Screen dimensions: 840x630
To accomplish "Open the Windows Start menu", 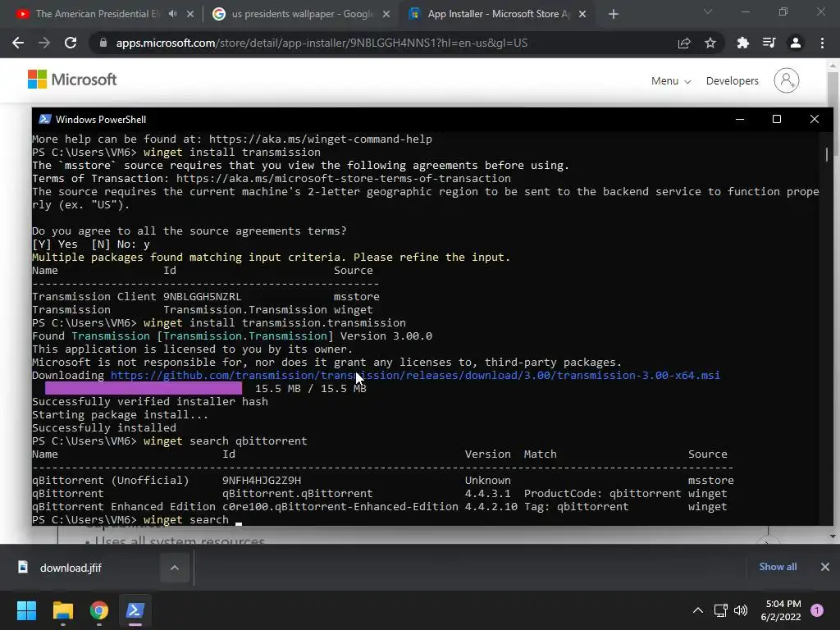I will (x=26, y=610).
